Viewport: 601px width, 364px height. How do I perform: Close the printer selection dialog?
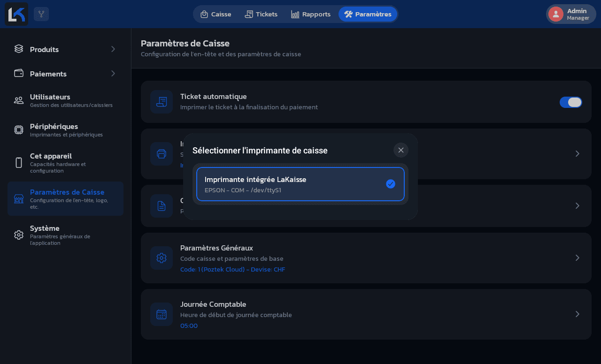pos(401,150)
